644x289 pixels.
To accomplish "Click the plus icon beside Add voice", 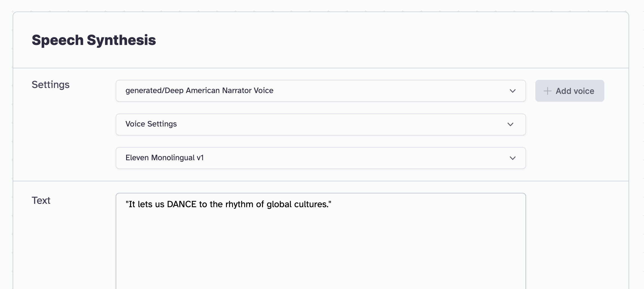I will point(547,91).
